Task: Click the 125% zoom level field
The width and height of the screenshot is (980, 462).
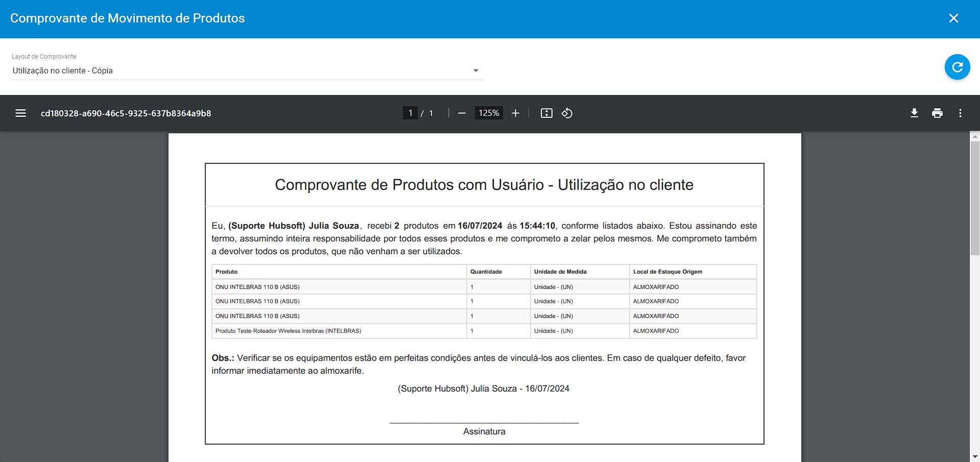Action: [x=489, y=113]
